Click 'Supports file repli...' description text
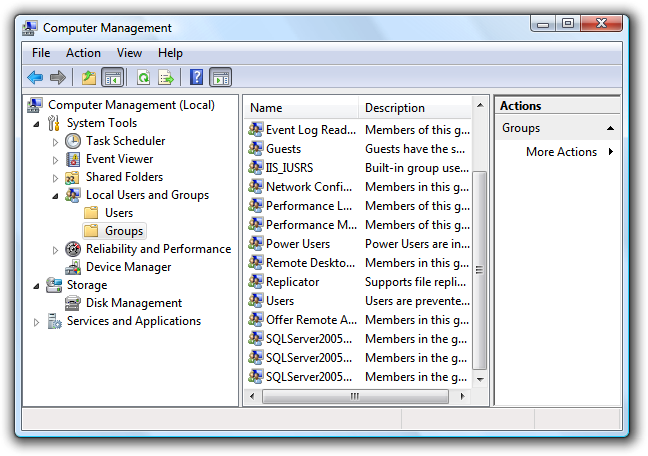The height and width of the screenshot is (456, 648). (415, 282)
